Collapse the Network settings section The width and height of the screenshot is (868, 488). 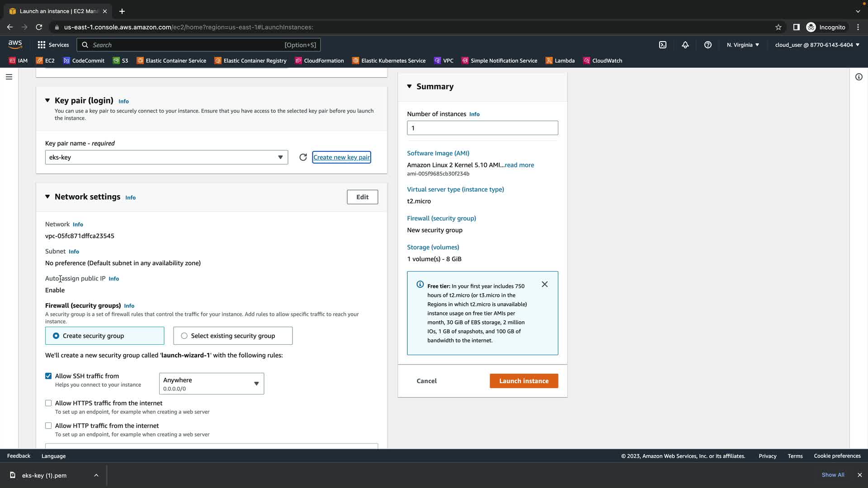point(47,197)
